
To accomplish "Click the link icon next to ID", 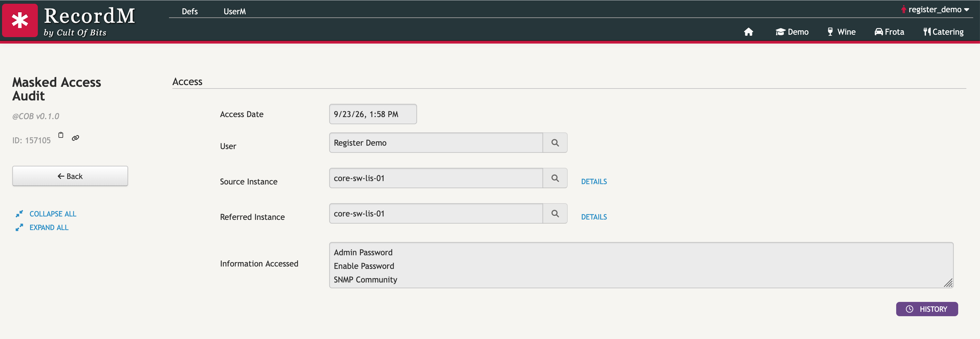I will tap(75, 138).
